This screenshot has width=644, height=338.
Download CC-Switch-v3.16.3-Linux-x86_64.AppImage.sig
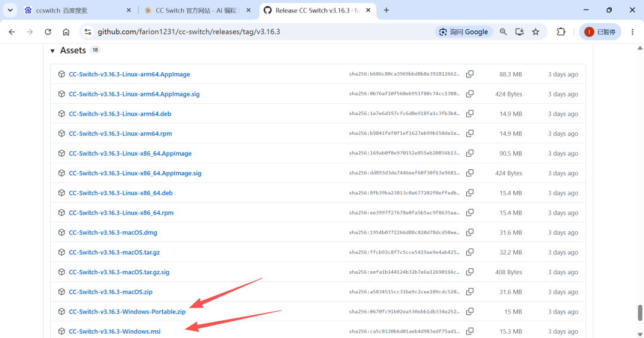click(x=135, y=173)
